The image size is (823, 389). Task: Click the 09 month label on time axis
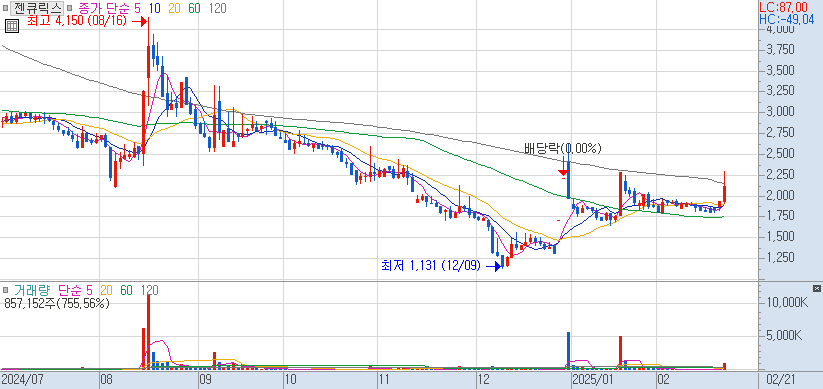click(x=205, y=379)
